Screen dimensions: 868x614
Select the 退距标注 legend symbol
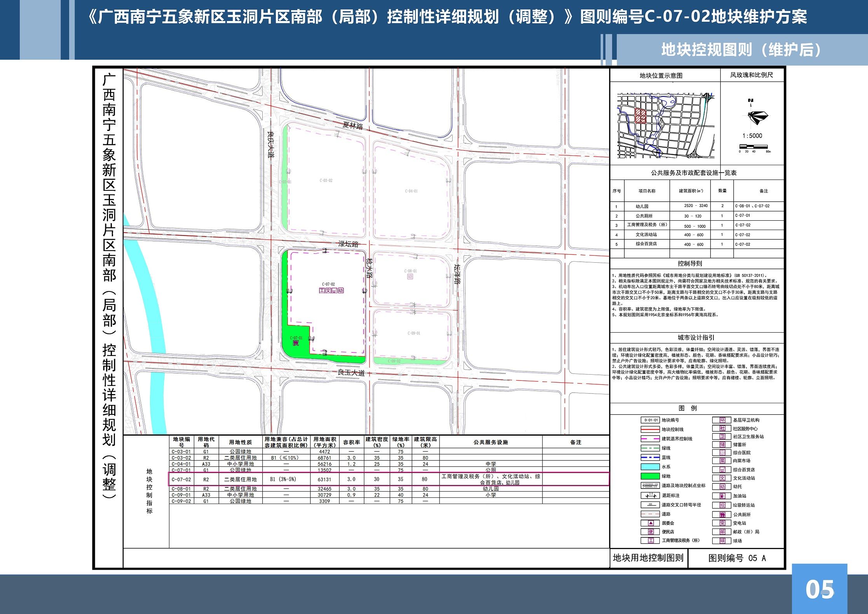650,495
